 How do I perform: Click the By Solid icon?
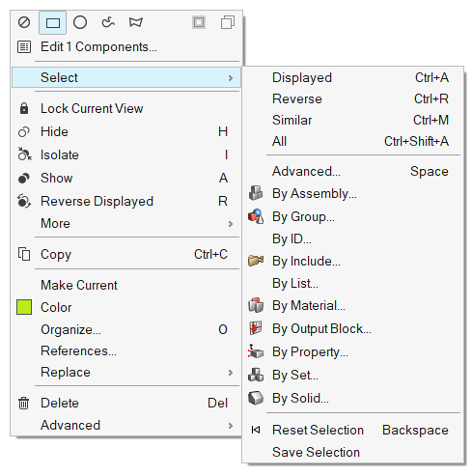tap(256, 398)
